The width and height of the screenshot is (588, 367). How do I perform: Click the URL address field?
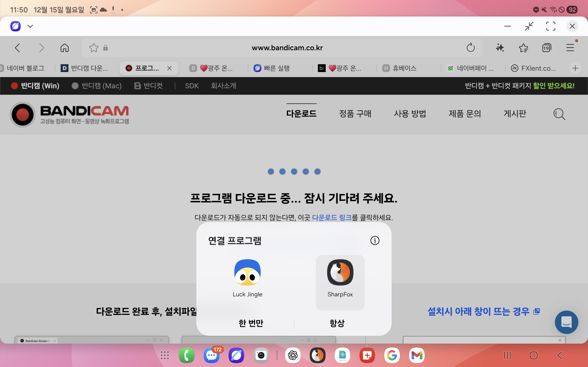click(287, 48)
